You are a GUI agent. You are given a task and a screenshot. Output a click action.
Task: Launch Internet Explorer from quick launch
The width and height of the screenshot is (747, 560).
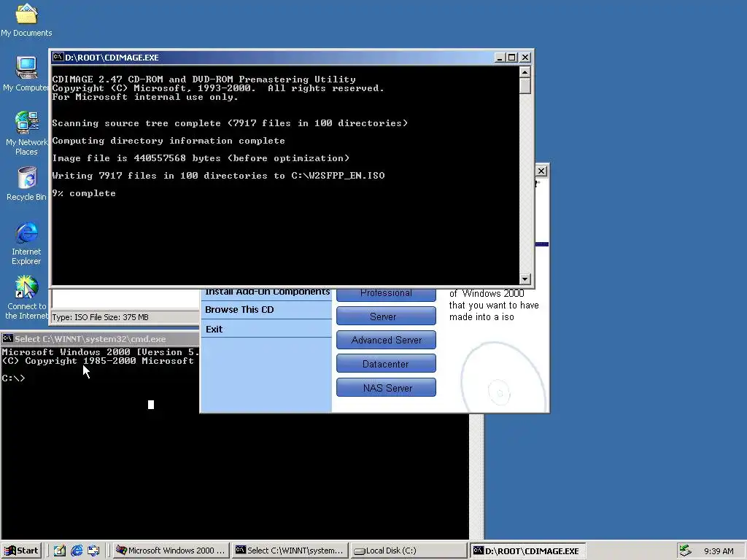pyautogui.click(x=77, y=551)
